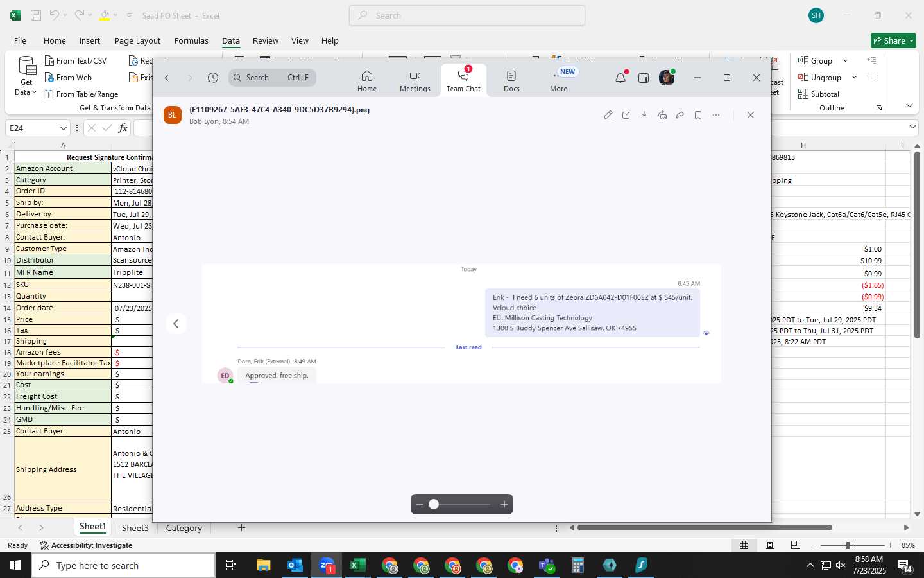Collapse the Excel ribbon chevron
Screen dimensions: 924x578
909,105
